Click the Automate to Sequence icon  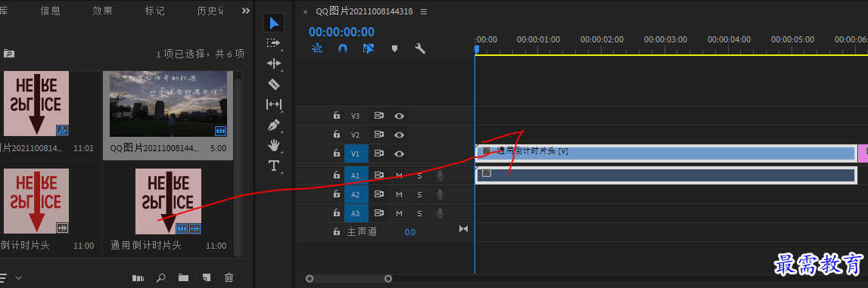coord(138,278)
